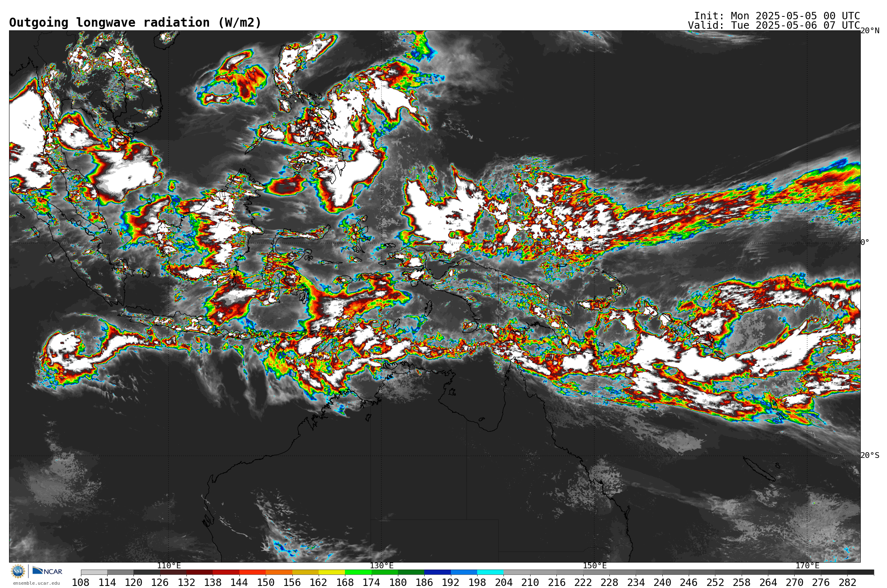The width and height of the screenshot is (887, 588).
Task: Click the 204 colorbar value
Action: pos(503,583)
